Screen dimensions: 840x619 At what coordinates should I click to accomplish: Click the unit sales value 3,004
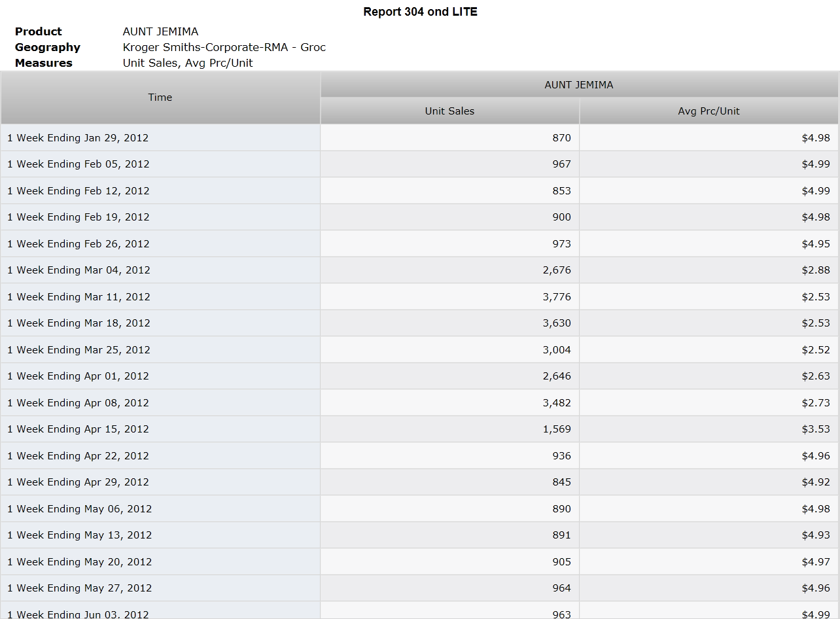click(557, 350)
